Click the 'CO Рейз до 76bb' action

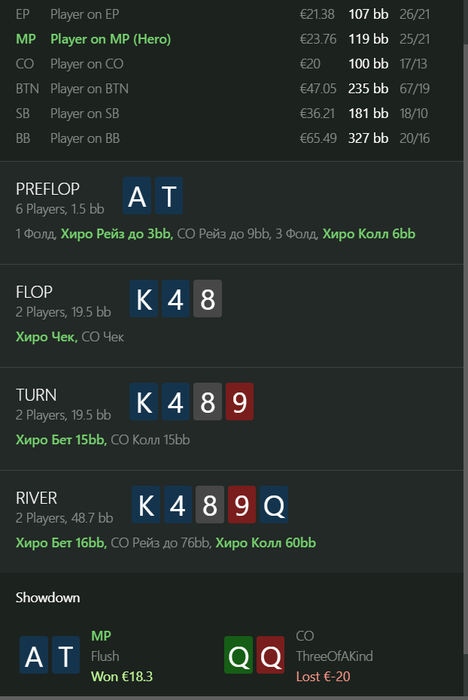coord(161,543)
